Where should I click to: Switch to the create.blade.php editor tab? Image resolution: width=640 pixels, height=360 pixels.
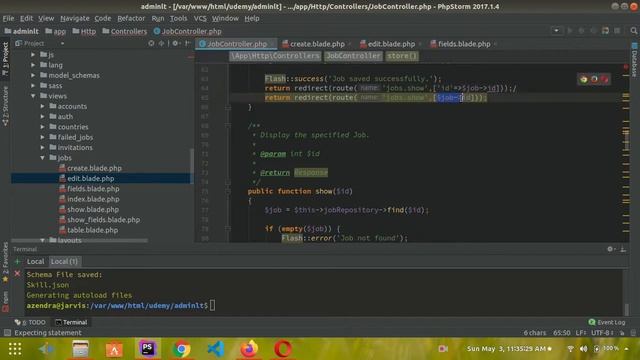[317, 44]
